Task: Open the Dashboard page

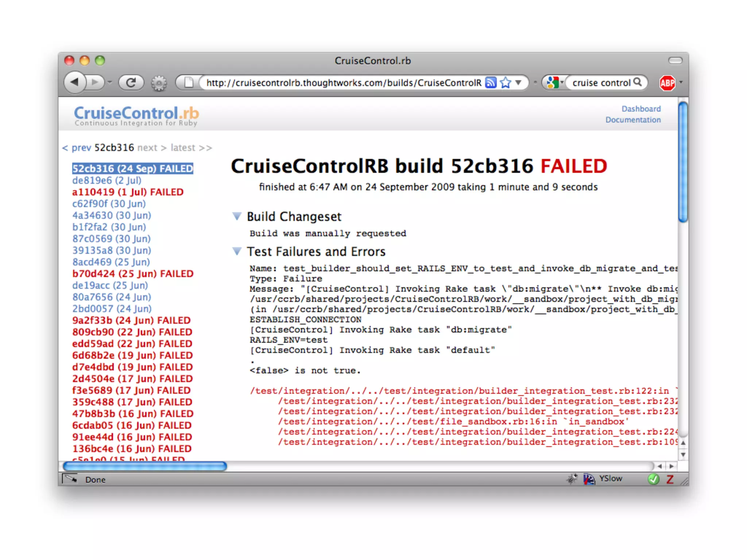Action: tap(641, 109)
